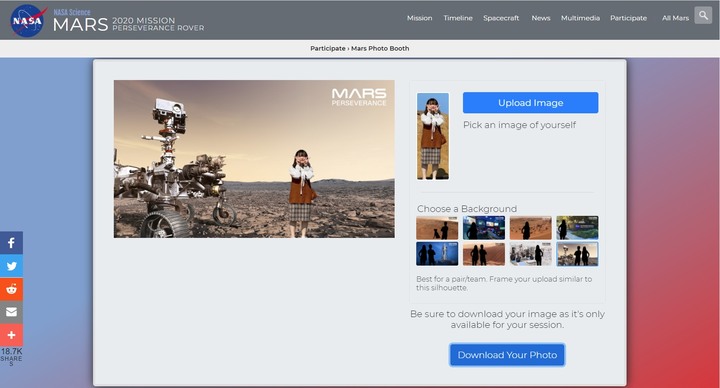Open the site search magnifier icon
720x388 pixels.
(x=703, y=16)
